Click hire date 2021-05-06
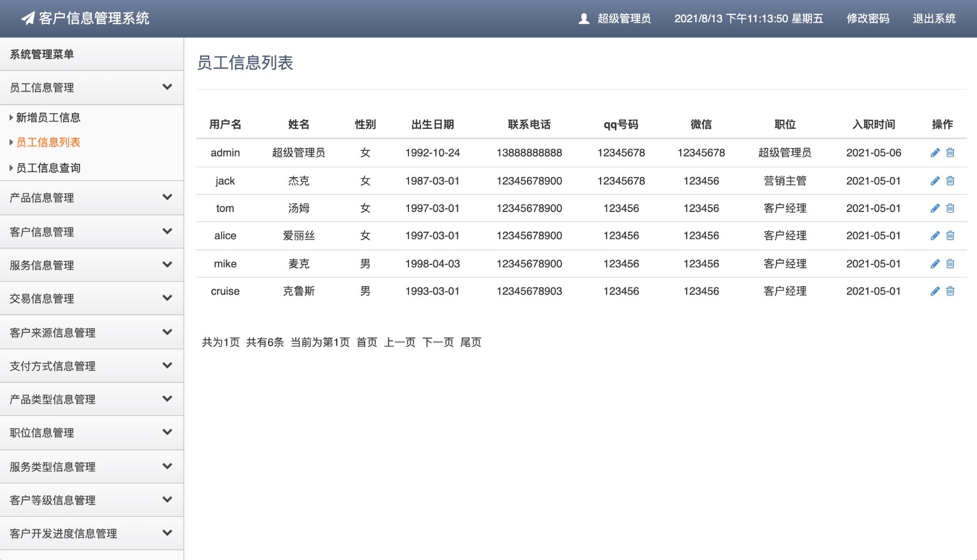977x560 pixels. (x=873, y=153)
